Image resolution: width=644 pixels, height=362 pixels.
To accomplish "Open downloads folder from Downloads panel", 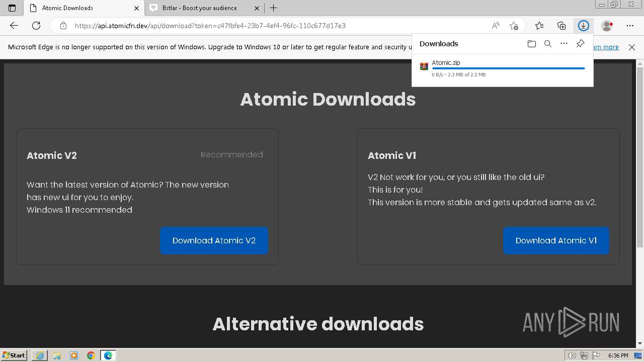I will [x=532, y=44].
